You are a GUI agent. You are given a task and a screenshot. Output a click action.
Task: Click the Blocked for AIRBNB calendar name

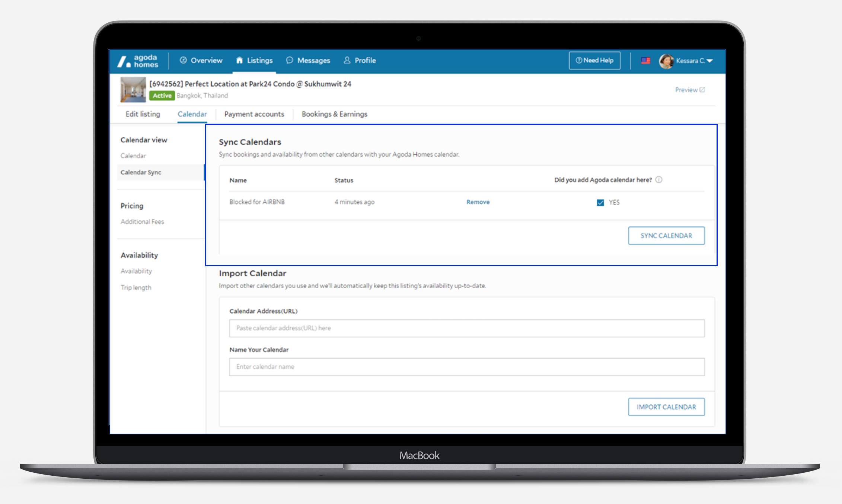coord(257,202)
